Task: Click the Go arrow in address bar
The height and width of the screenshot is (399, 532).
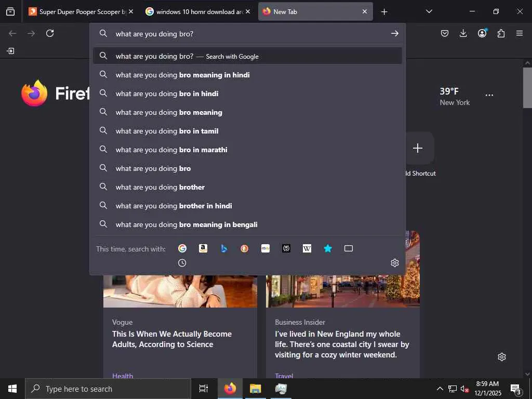Action: coord(395,33)
